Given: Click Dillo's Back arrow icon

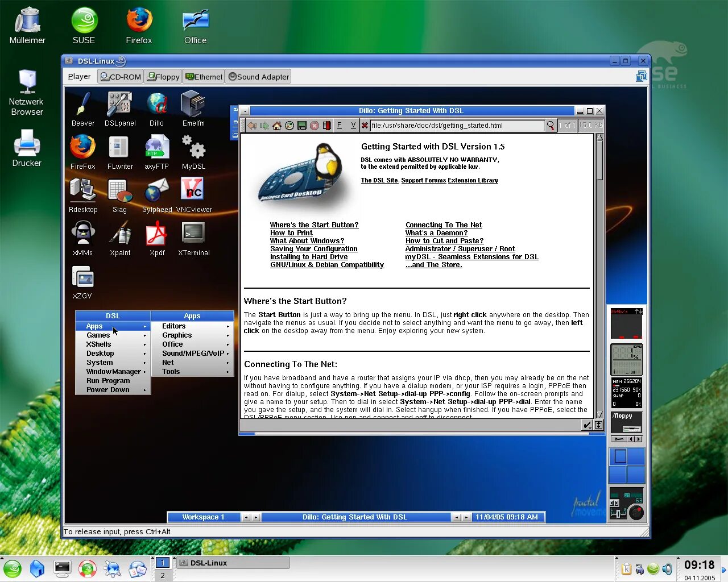Looking at the screenshot, I should click(252, 126).
